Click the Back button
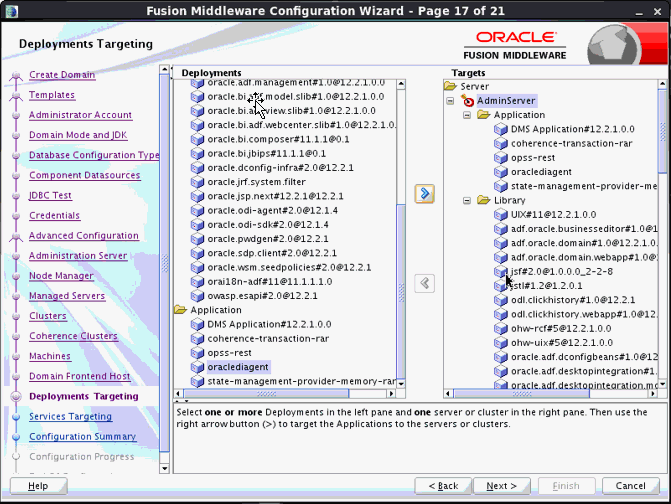Screen dimensions: 671x504 (x=443, y=486)
